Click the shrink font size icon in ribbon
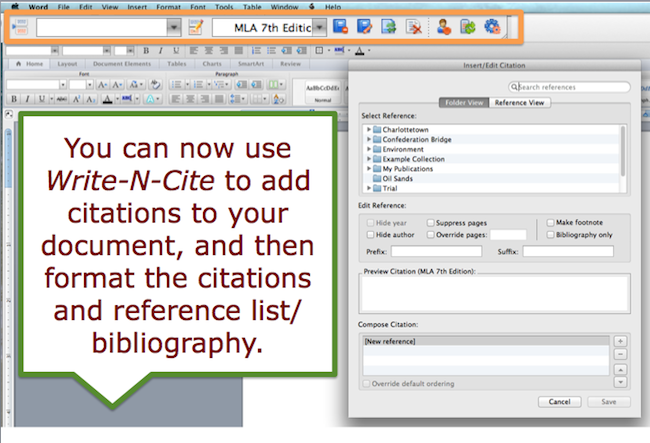The height and width of the screenshot is (443, 650). pos(117,85)
